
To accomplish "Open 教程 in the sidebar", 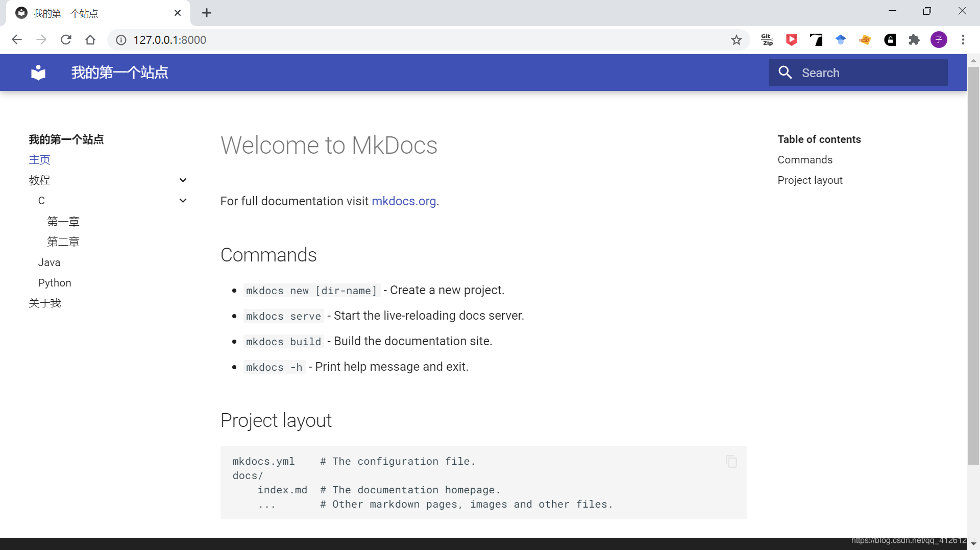I will tap(39, 180).
